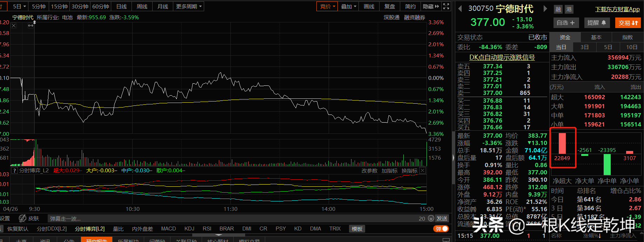Expand the 更多周期 dropdown

(x=189, y=6)
